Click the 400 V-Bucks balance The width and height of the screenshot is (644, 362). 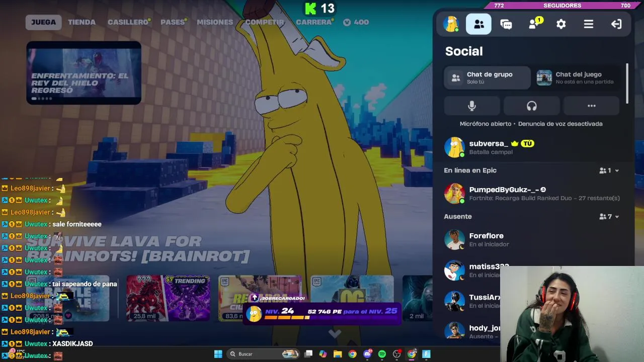click(356, 22)
